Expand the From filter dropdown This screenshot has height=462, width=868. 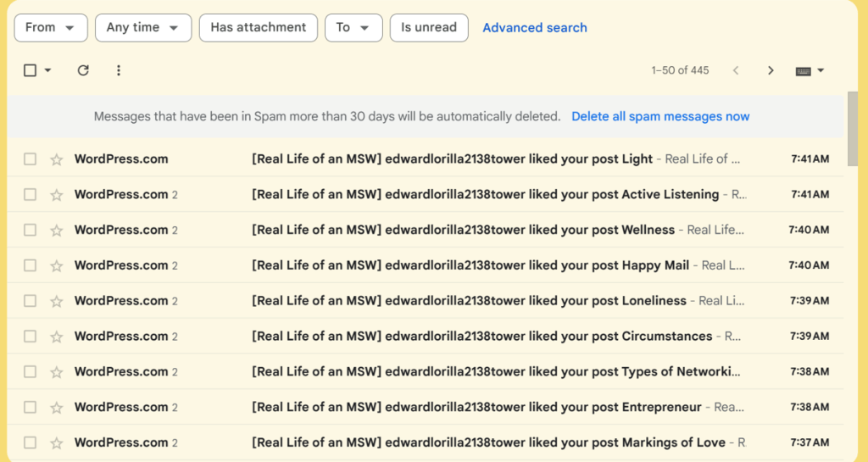tap(50, 27)
